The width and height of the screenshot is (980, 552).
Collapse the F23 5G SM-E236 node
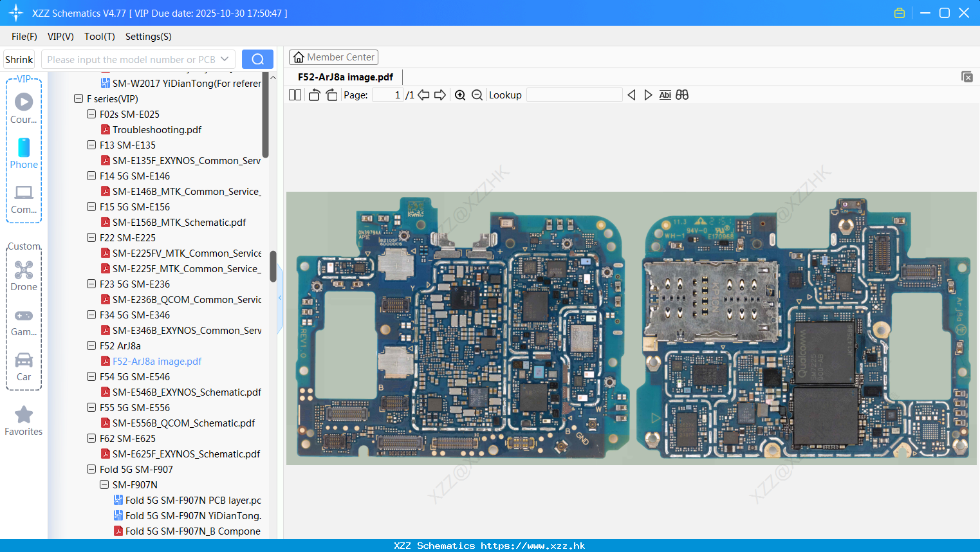pyautogui.click(x=91, y=284)
